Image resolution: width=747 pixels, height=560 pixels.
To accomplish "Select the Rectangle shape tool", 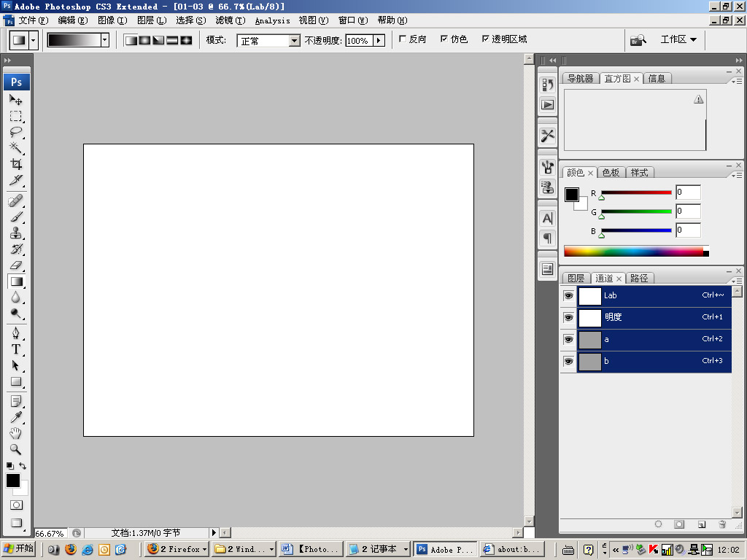I will pyautogui.click(x=16, y=381).
